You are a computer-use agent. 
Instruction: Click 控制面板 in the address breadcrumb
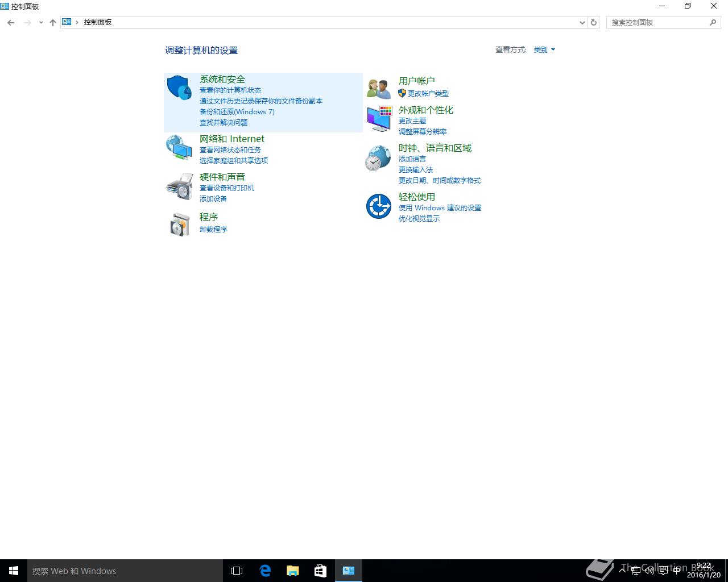pos(98,22)
